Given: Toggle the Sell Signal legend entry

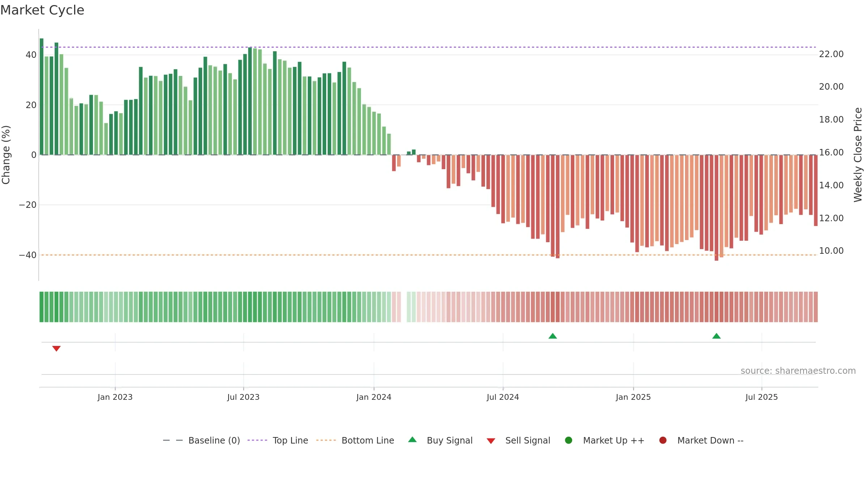Looking at the screenshot, I should (518, 440).
